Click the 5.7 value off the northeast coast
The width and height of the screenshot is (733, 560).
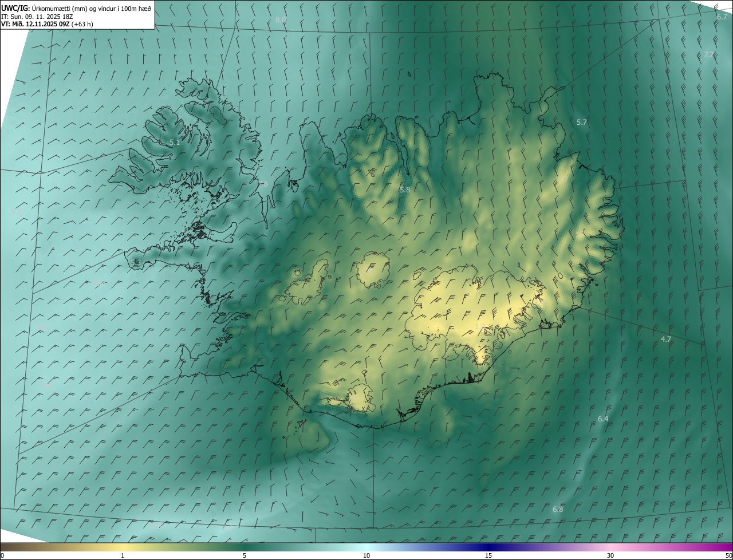(x=582, y=123)
